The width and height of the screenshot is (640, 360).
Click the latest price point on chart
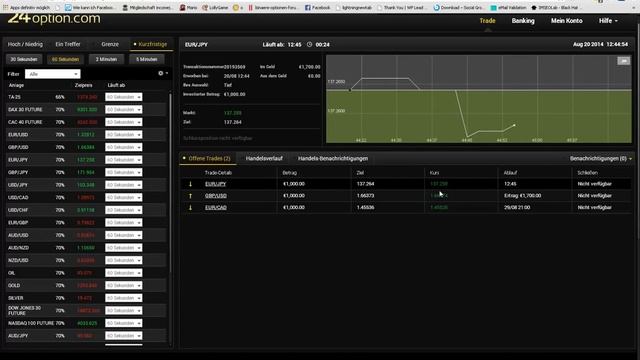tap(514, 125)
